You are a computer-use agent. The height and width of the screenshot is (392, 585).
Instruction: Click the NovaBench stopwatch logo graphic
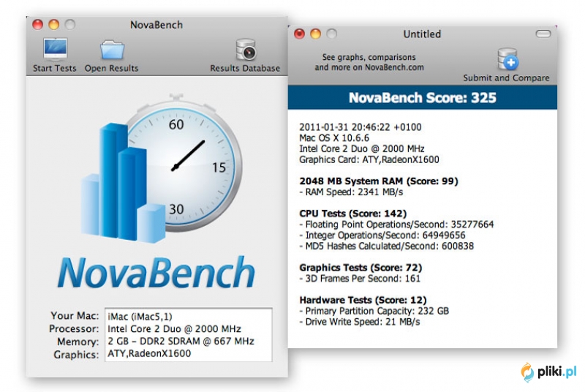161,167
